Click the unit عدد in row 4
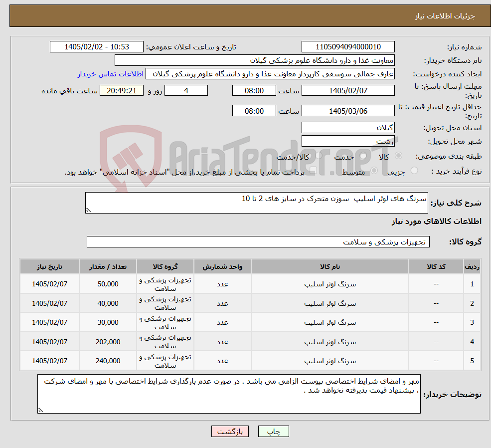The height and width of the screenshot is (448, 491). (222, 342)
